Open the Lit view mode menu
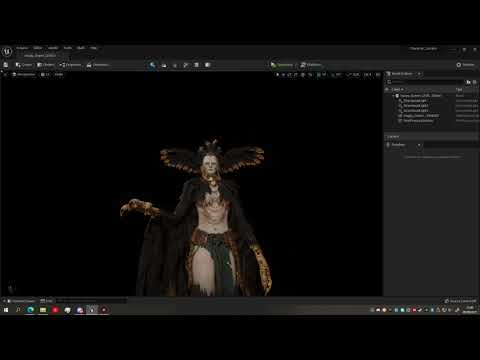This screenshot has width=480, height=360. 45,74
